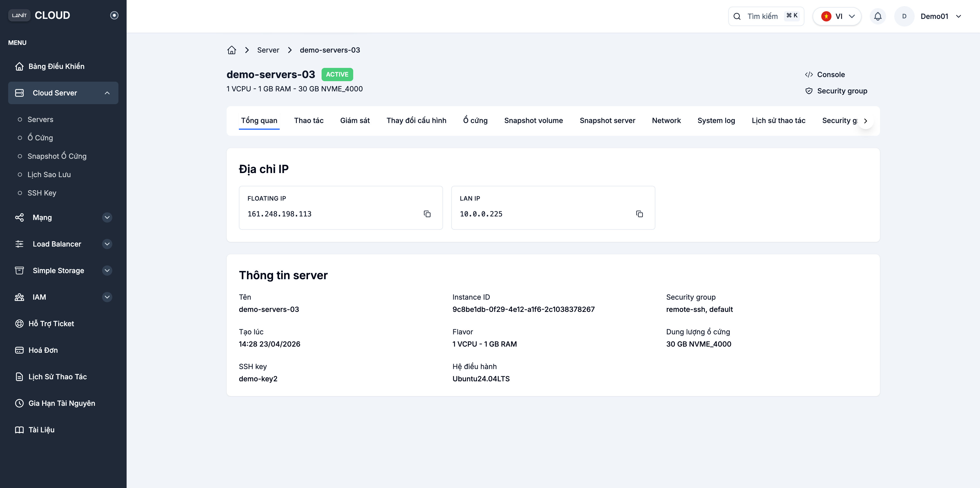Open the Lịch sử thao tác tab
Image resolution: width=980 pixels, height=488 pixels.
point(778,120)
